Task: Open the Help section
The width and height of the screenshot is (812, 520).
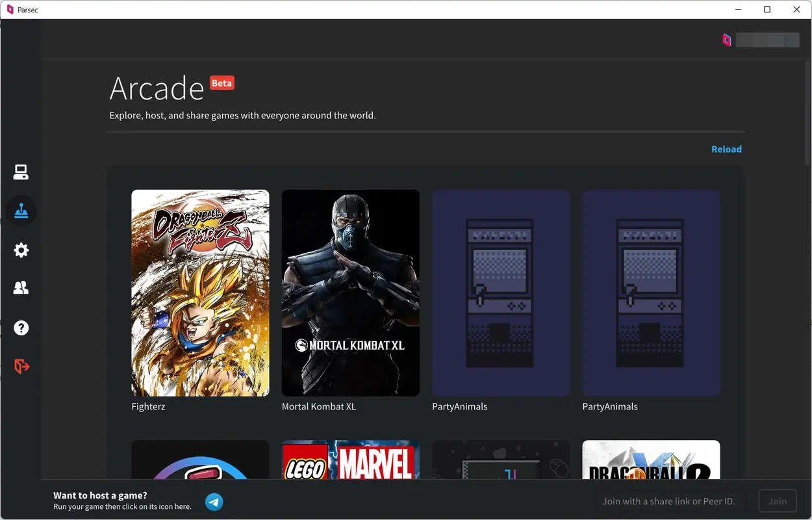Action: (x=21, y=328)
